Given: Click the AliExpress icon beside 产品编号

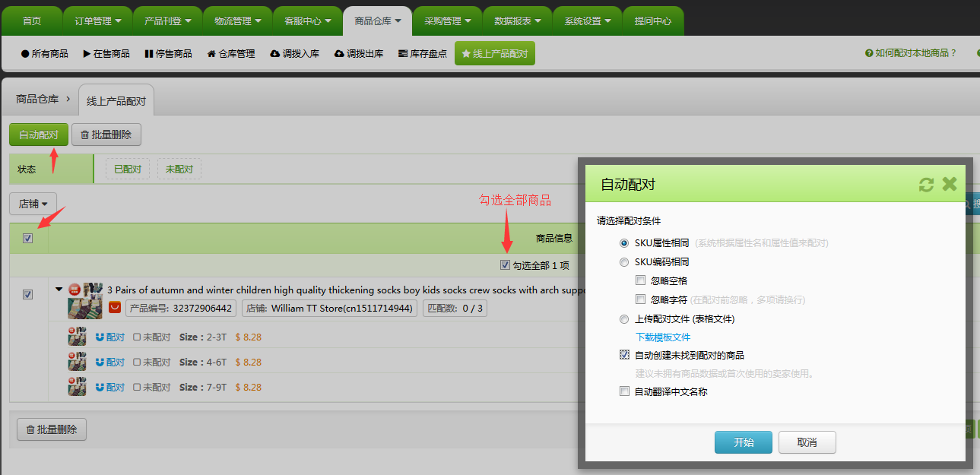Looking at the screenshot, I should click(115, 308).
